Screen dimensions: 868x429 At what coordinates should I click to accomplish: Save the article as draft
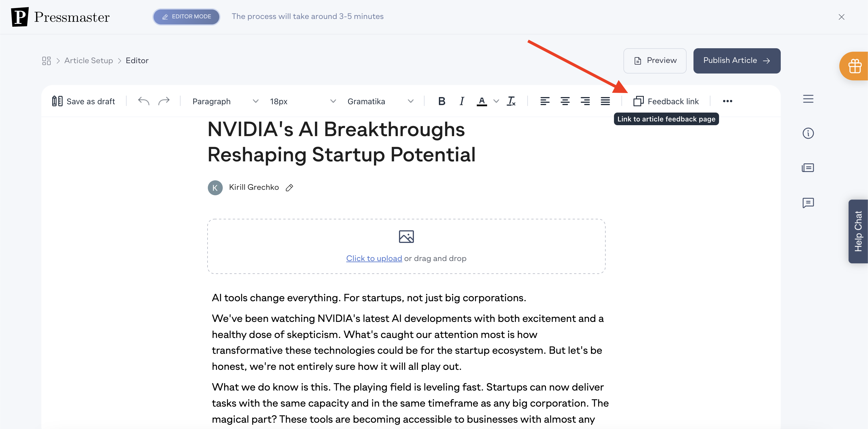[x=84, y=101]
